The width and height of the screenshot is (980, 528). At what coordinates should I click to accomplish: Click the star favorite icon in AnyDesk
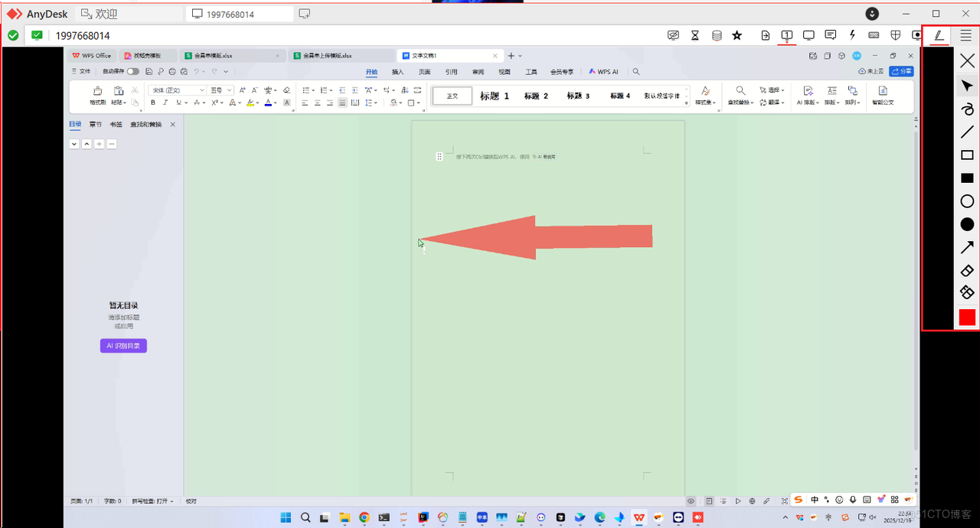pos(737,35)
